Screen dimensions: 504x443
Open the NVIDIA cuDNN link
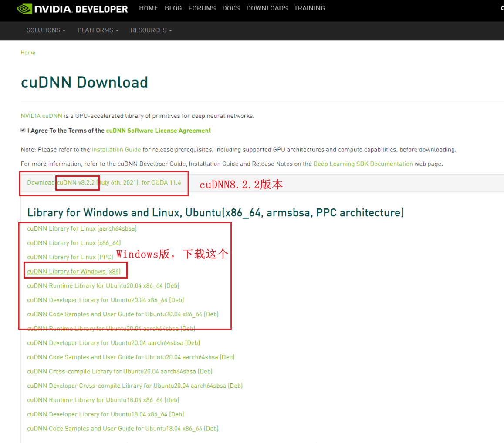coord(41,116)
